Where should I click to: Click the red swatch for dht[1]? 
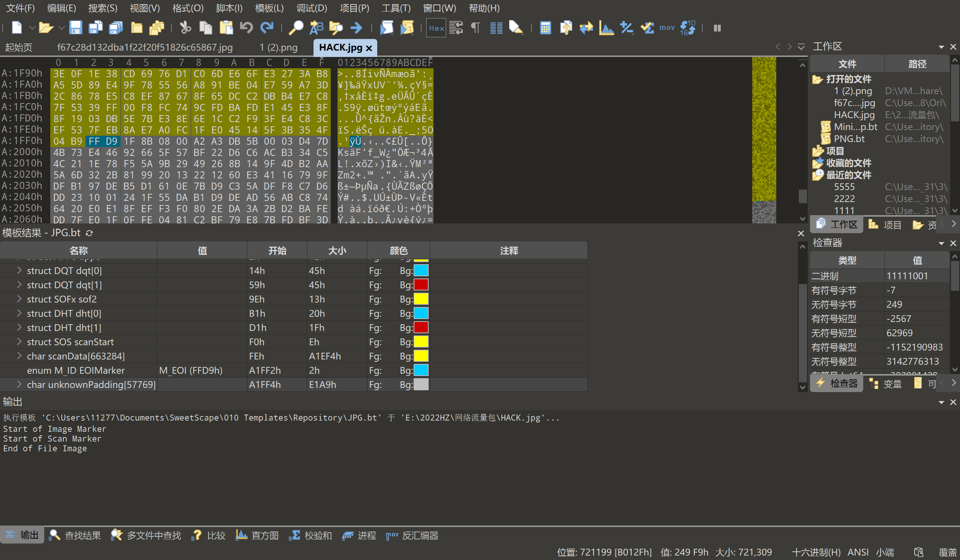[x=421, y=327]
